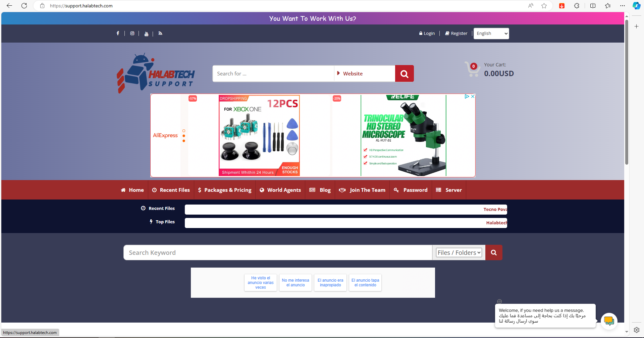
Task: Open the Facebook social icon
Action: (x=118, y=33)
